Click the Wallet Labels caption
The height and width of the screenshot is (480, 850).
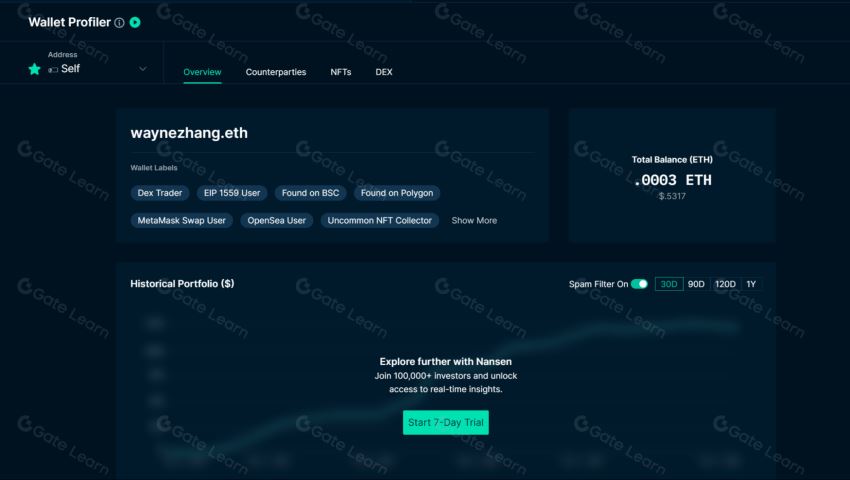tap(154, 168)
